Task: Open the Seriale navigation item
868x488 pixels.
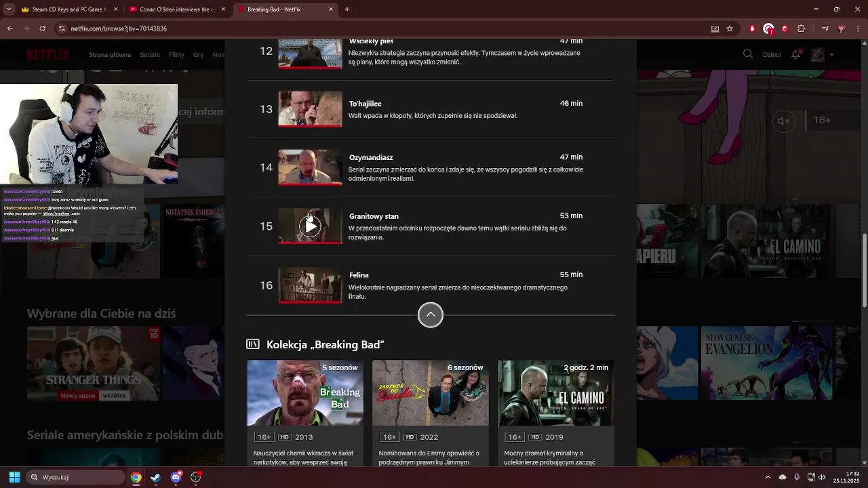Action: point(149,55)
